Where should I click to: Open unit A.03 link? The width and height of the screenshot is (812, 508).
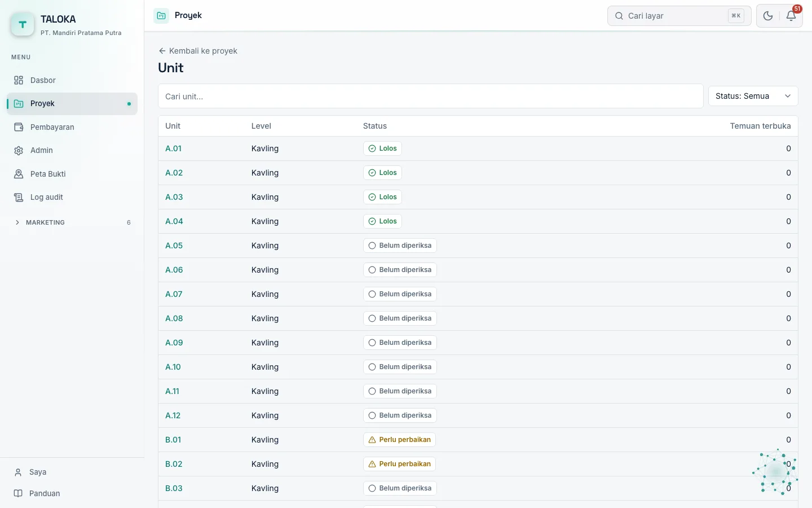point(174,197)
